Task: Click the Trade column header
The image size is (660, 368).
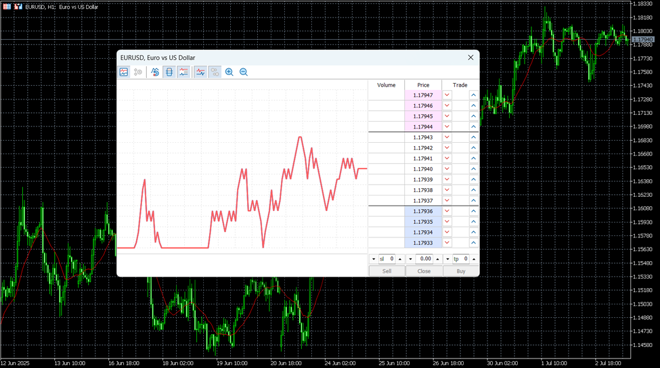Action: [x=460, y=85]
